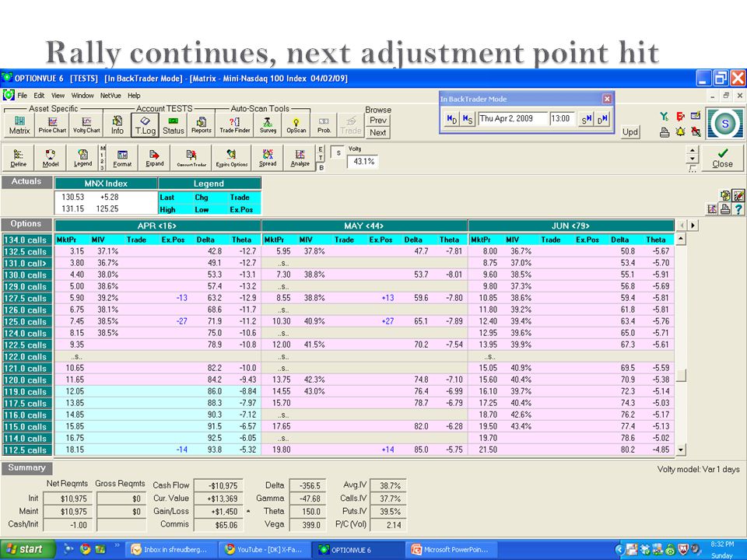This screenshot has height=560, width=747.
Task: Open the File menu
Action: click(x=22, y=96)
